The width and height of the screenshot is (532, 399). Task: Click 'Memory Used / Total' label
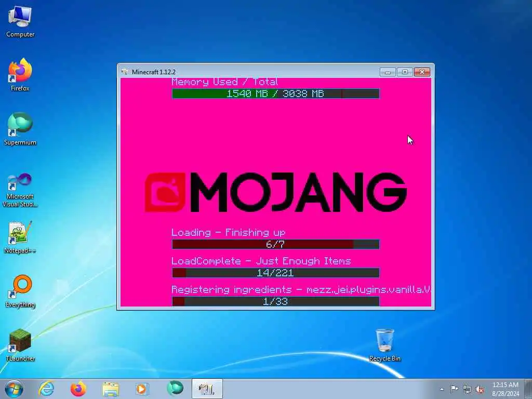224,82
